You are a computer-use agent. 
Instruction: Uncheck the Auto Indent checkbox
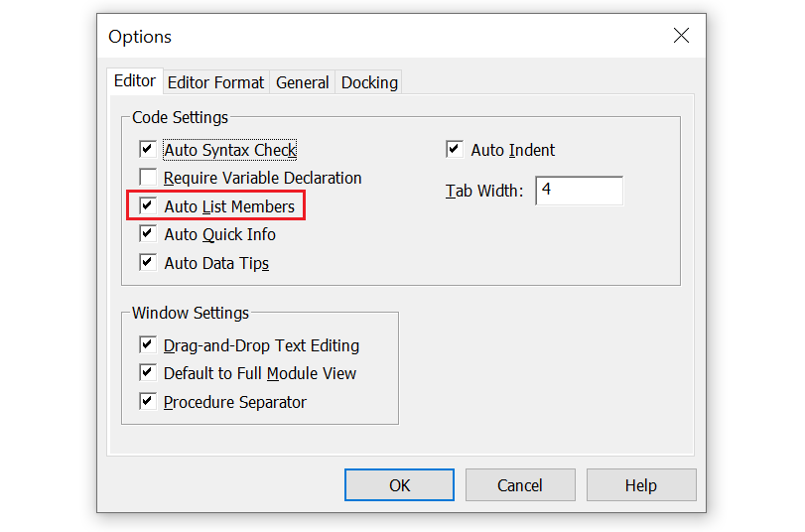455,150
